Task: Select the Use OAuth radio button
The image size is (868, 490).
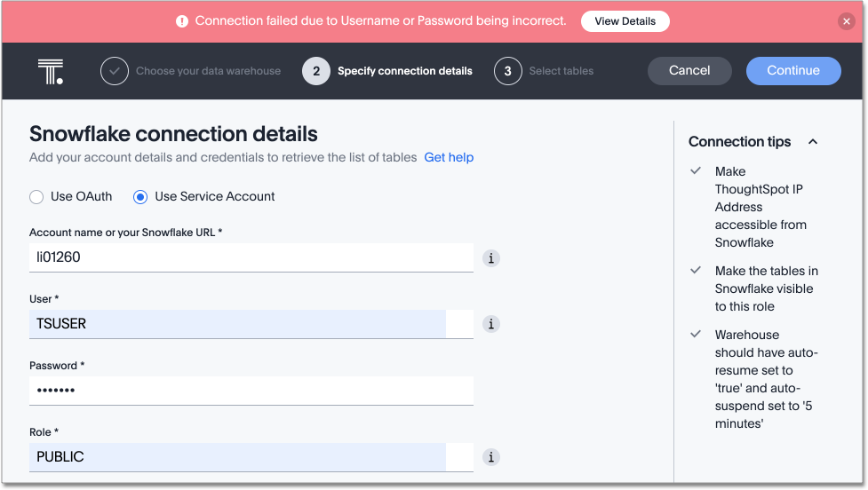Action: [x=36, y=197]
